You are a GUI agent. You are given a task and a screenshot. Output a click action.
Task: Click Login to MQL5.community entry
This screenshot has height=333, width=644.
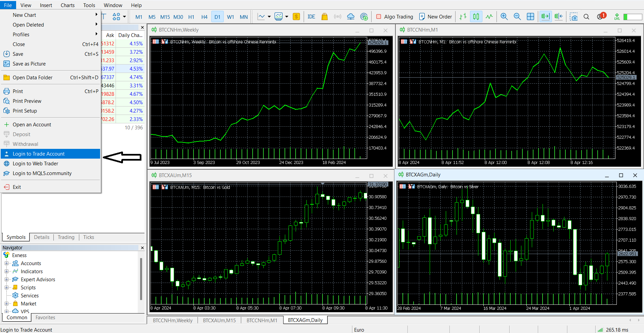point(51,173)
